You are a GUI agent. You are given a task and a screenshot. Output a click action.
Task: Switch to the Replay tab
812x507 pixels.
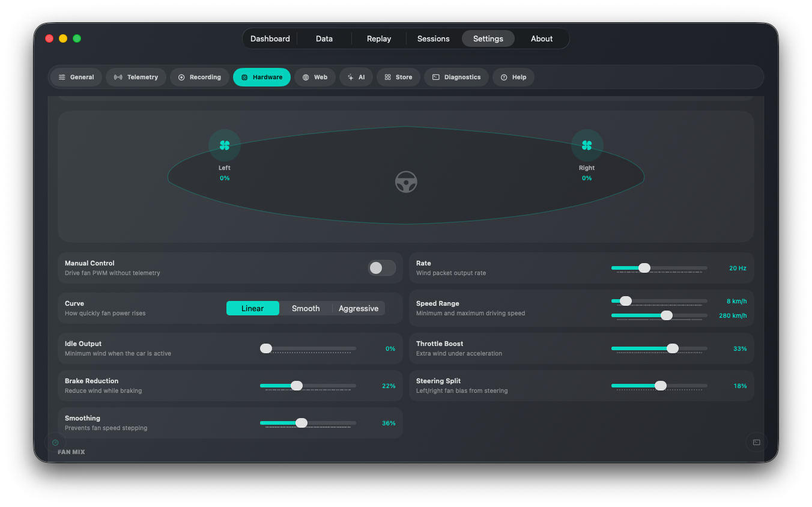tap(379, 38)
